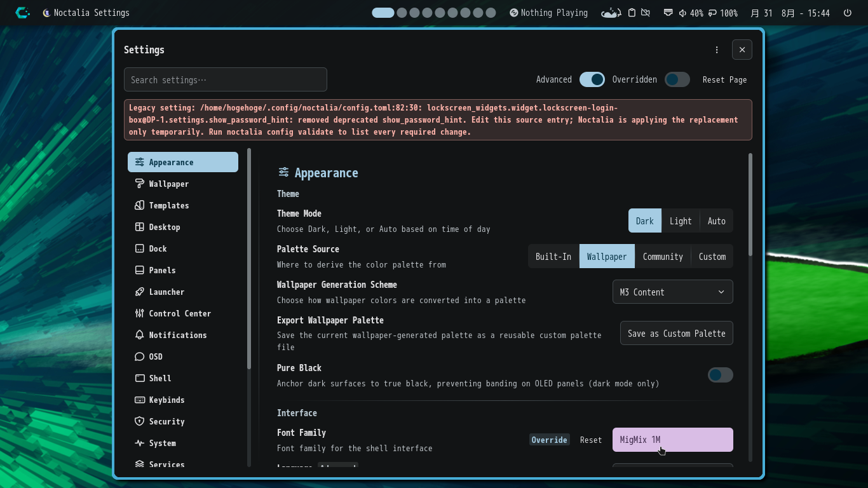Viewport: 868px width, 488px height.
Task: Open Security settings section
Action: click(183, 421)
